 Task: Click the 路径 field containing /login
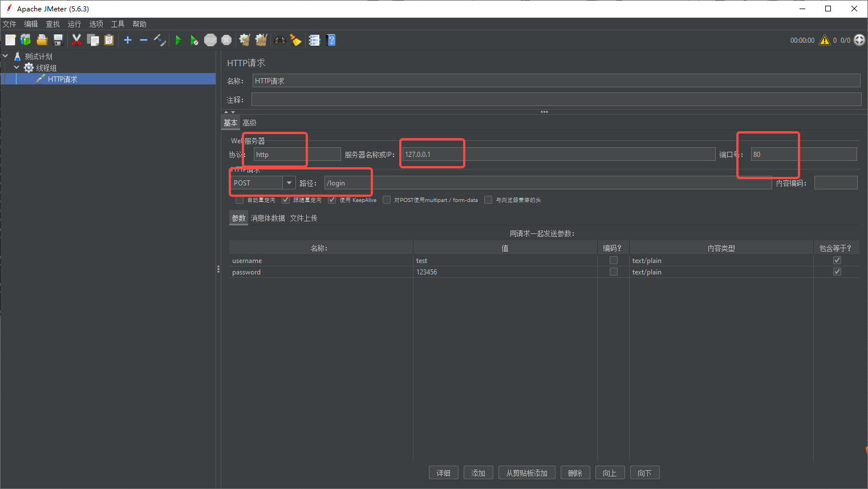(x=548, y=183)
